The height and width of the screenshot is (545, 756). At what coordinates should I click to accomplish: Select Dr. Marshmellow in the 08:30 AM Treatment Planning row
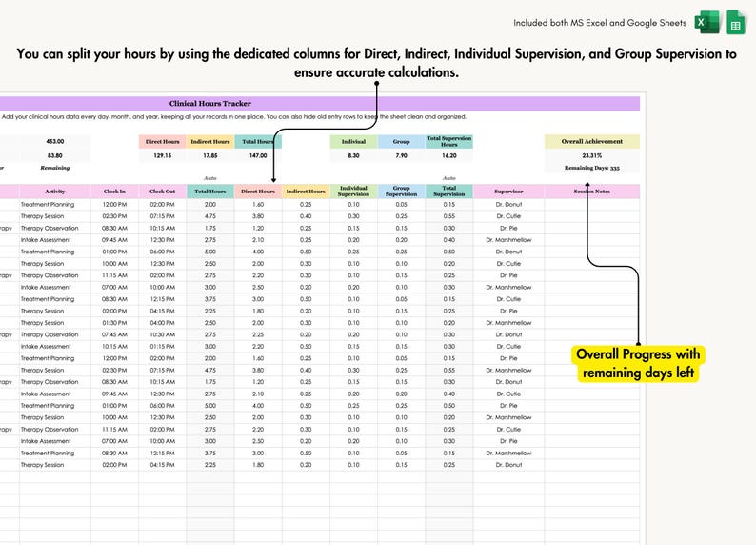pyautogui.click(x=508, y=453)
